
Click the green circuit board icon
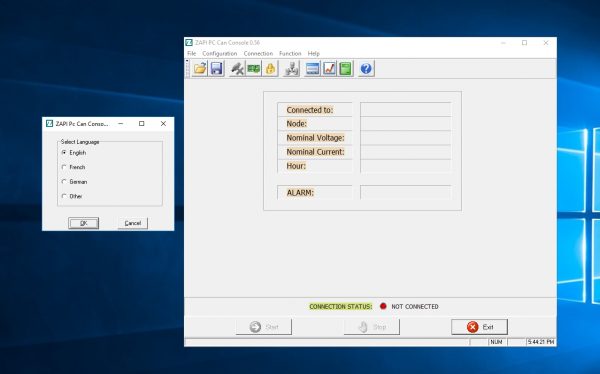click(x=253, y=69)
